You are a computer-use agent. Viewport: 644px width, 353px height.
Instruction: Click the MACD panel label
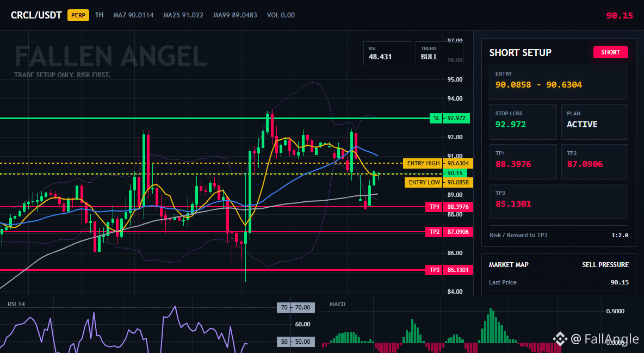coord(337,304)
